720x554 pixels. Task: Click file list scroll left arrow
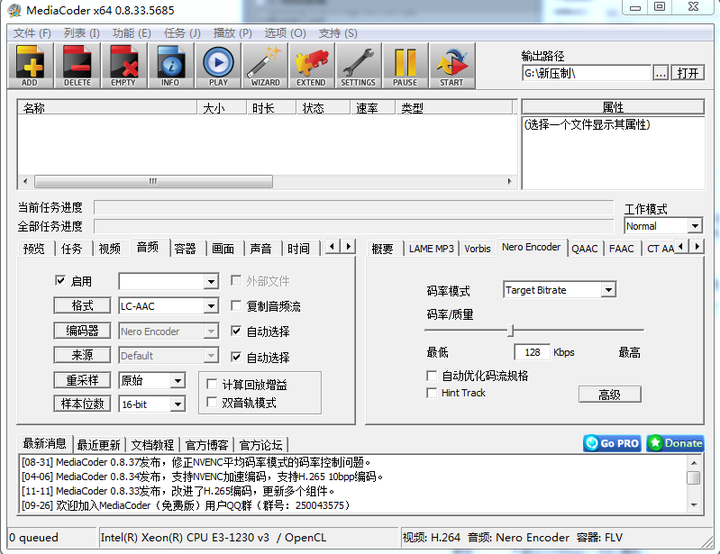coord(25,181)
